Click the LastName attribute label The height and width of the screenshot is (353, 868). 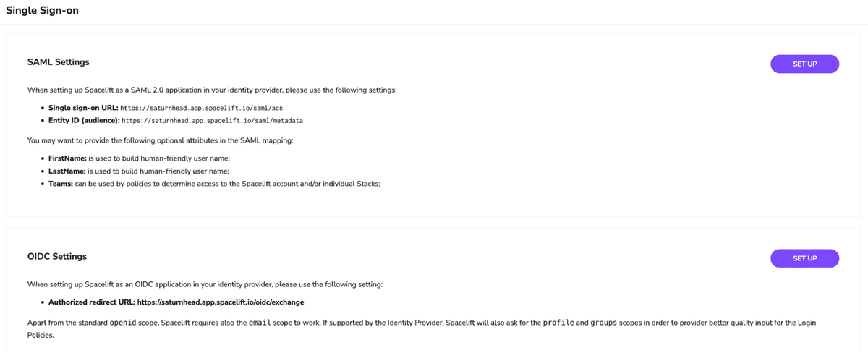[67, 171]
